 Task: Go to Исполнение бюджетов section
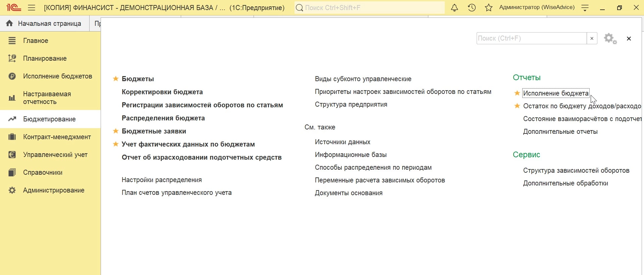tap(50, 76)
